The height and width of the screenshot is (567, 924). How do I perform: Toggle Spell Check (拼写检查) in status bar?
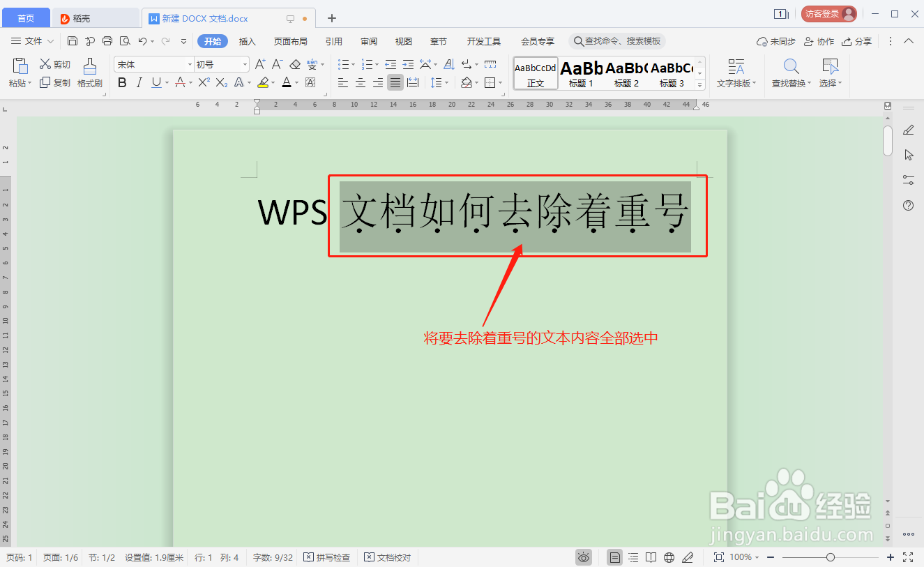[x=327, y=557]
